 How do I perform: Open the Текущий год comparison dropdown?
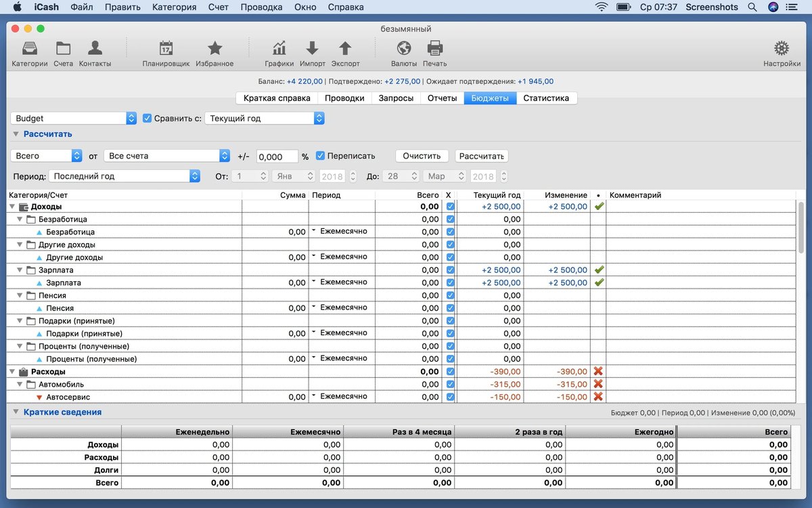coord(264,119)
